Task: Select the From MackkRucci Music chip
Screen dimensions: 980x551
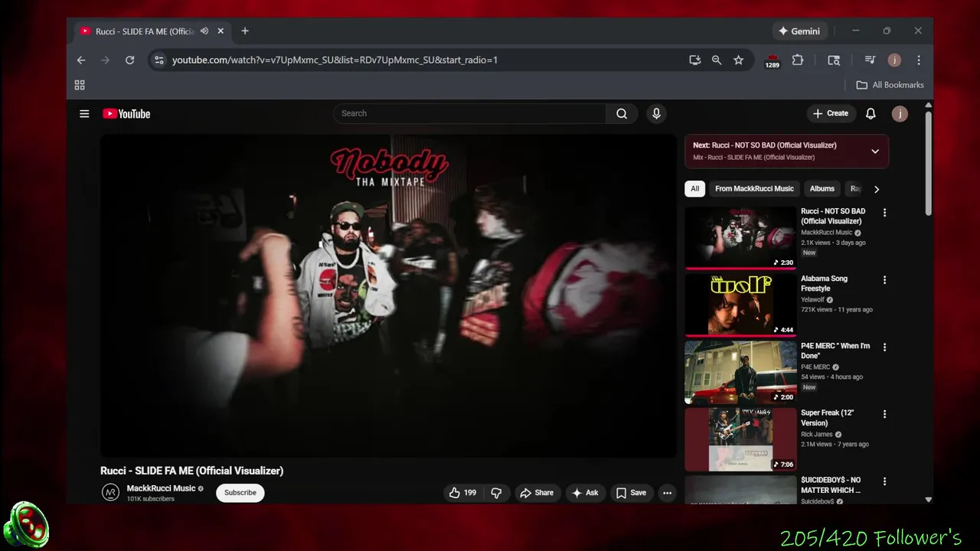Action: point(754,189)
